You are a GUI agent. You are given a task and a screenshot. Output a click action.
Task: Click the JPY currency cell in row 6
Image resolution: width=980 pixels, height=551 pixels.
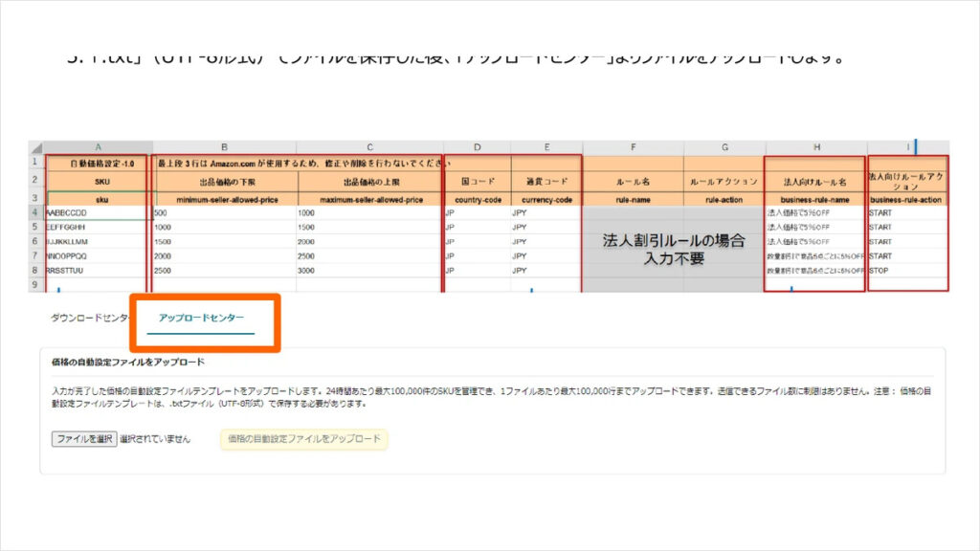coord(546,242)
